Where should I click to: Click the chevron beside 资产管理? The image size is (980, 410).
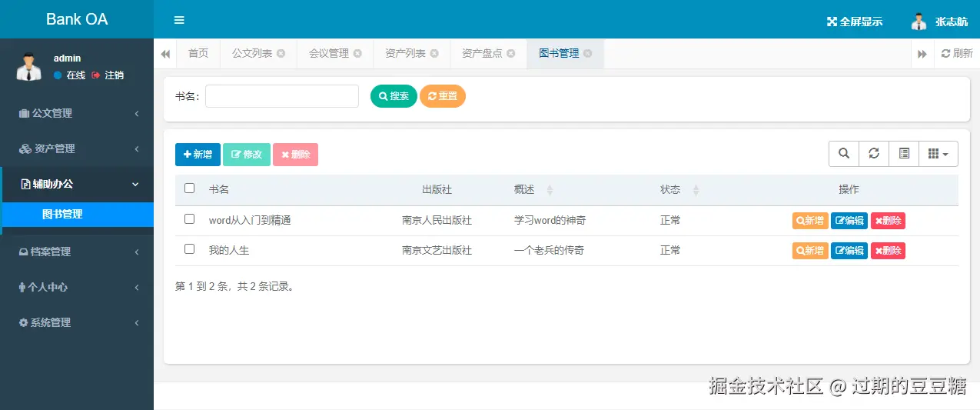point(136,149)
